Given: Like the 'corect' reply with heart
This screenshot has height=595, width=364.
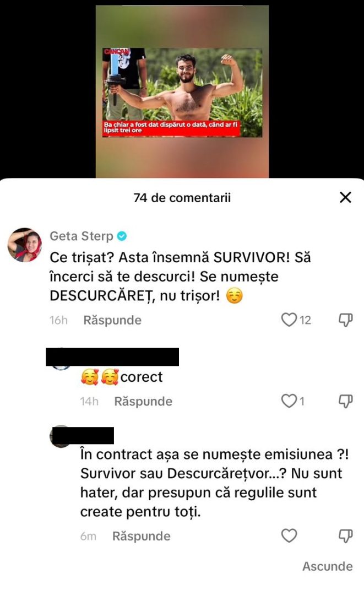Looking at the screenshot, I should [x=289, y=401].
